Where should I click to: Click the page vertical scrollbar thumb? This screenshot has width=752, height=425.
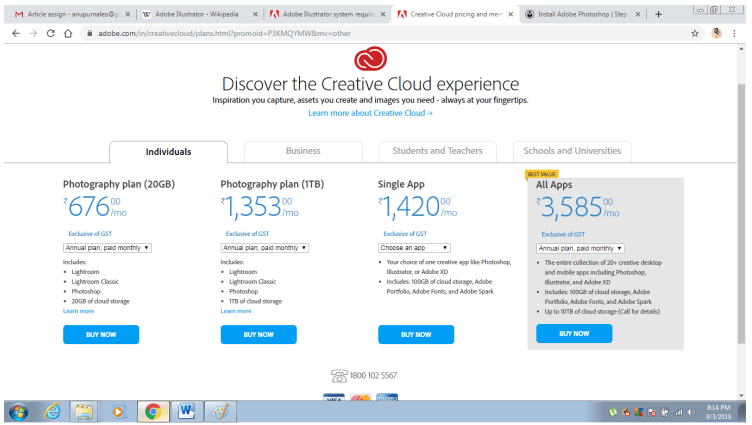click(x=741, y=213)
